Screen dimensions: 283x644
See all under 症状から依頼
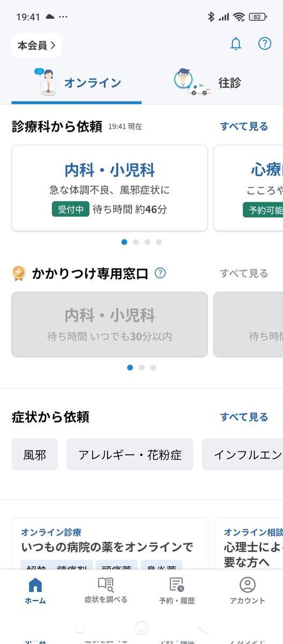[244, 417]
